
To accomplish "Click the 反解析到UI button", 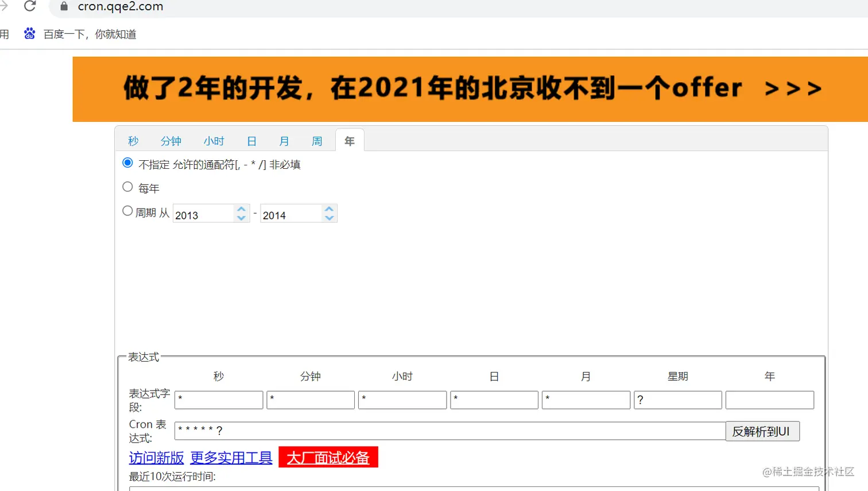I will tap(762, 431).
